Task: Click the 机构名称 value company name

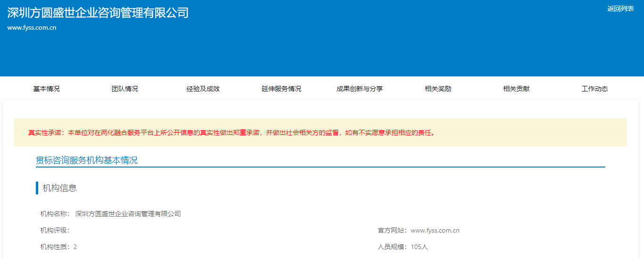Action: (128, 214)
